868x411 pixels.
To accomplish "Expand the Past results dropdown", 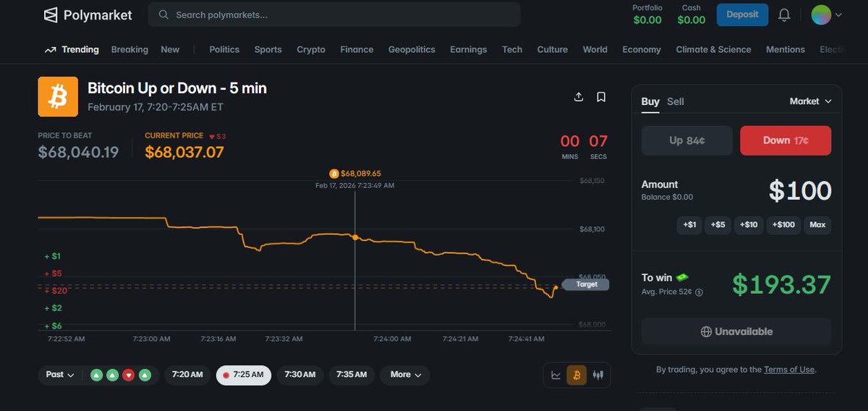I will [x=60, y=375].
